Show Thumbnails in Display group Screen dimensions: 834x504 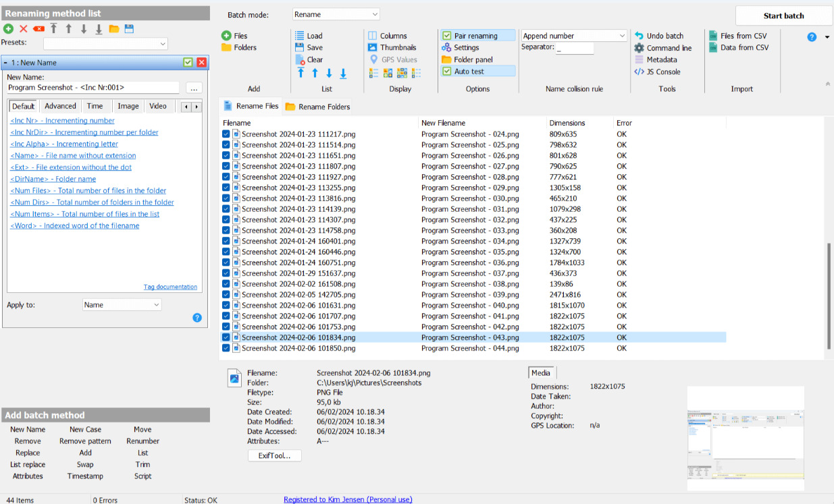pyautogui.click(x=392, y=47)
